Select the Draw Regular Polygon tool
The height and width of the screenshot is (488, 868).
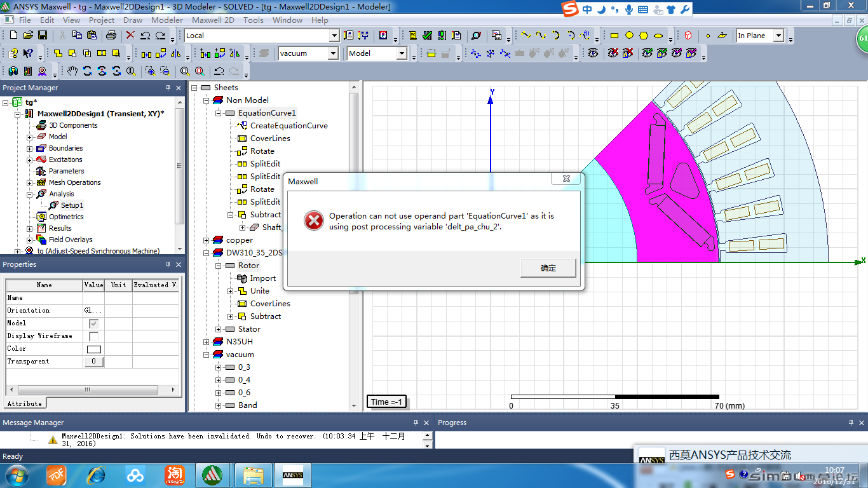pyautogui.click(x=644, y=36)
